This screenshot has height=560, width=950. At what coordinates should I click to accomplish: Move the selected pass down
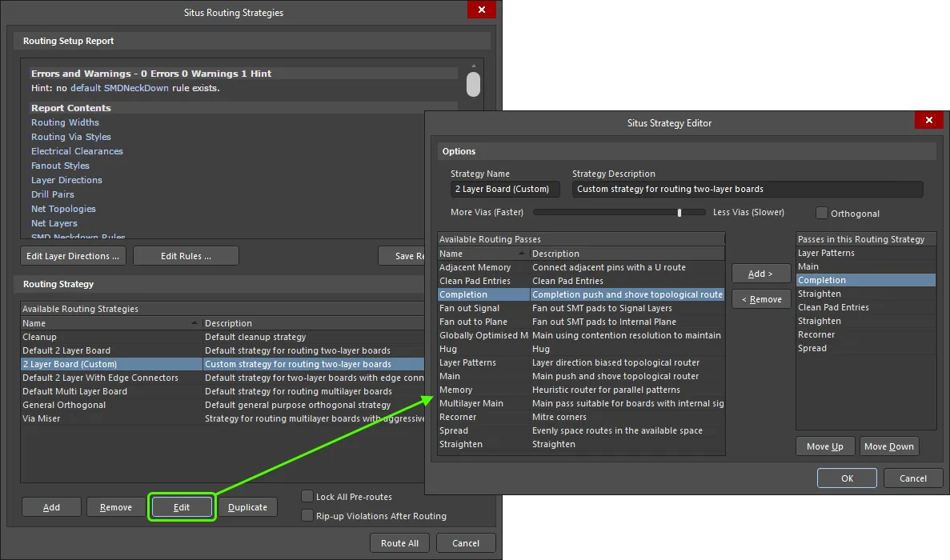(889, 446)
